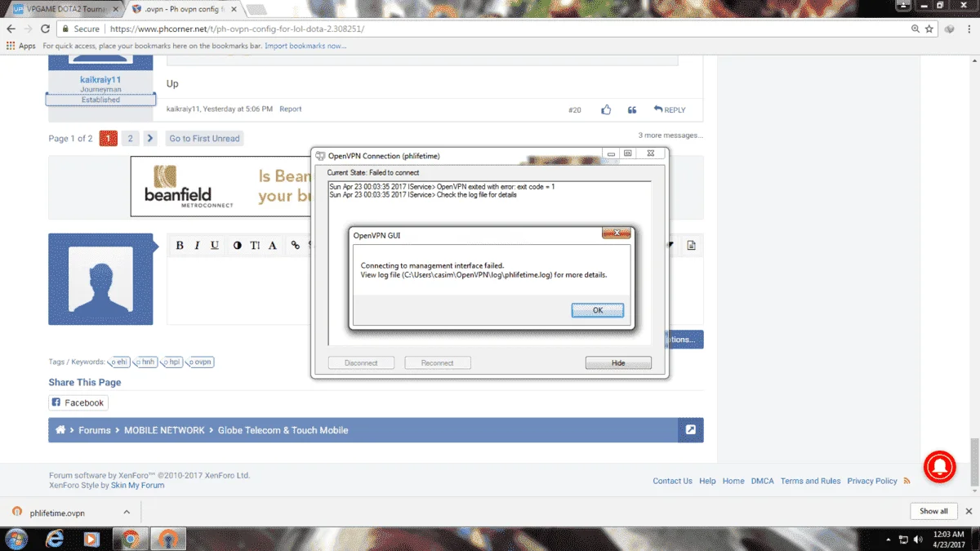Click the phcorner.net URL in the address bar
Screen dimensions: 980x551
[x=237, y=29]
